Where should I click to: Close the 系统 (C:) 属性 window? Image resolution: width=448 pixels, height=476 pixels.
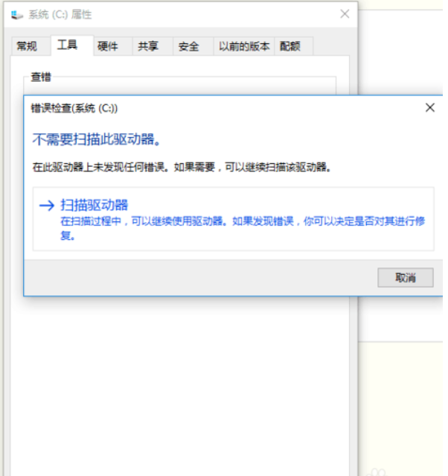point(345,14)
